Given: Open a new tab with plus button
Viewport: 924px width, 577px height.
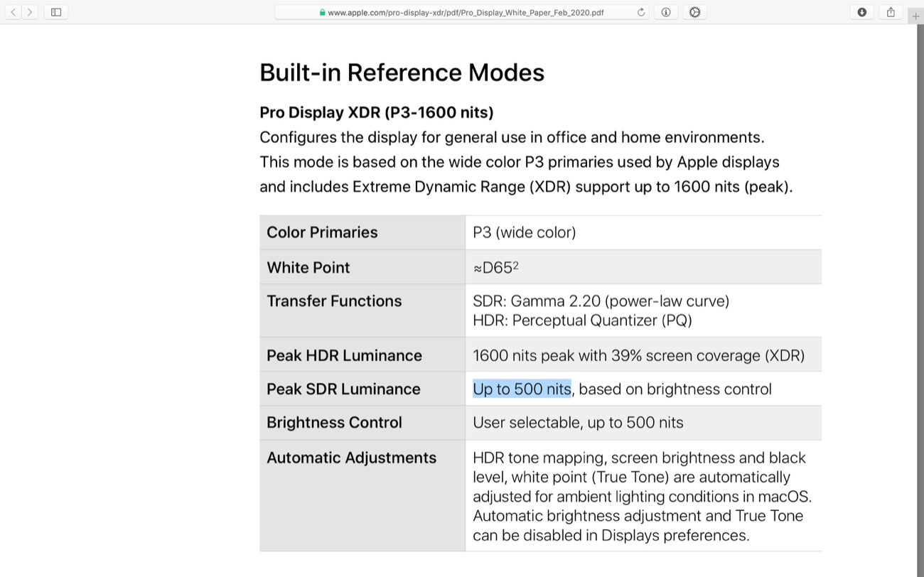Looking at the screenshot, I should (x=915, y=16).
